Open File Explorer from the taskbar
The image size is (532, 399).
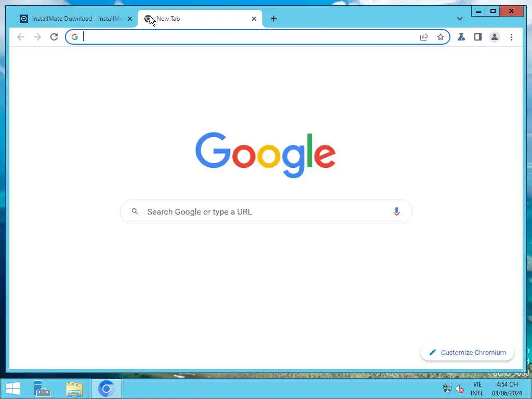[74, 389]
